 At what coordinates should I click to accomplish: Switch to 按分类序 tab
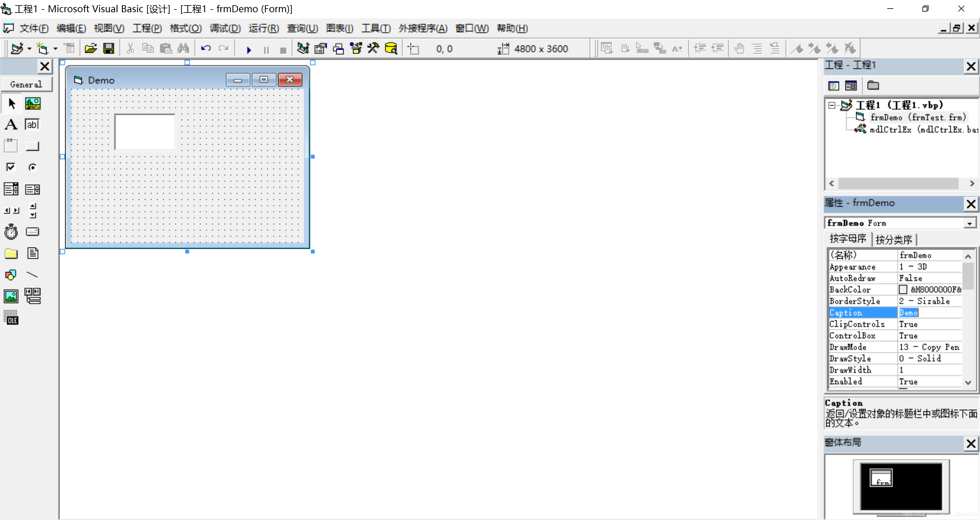click(894, 240)
